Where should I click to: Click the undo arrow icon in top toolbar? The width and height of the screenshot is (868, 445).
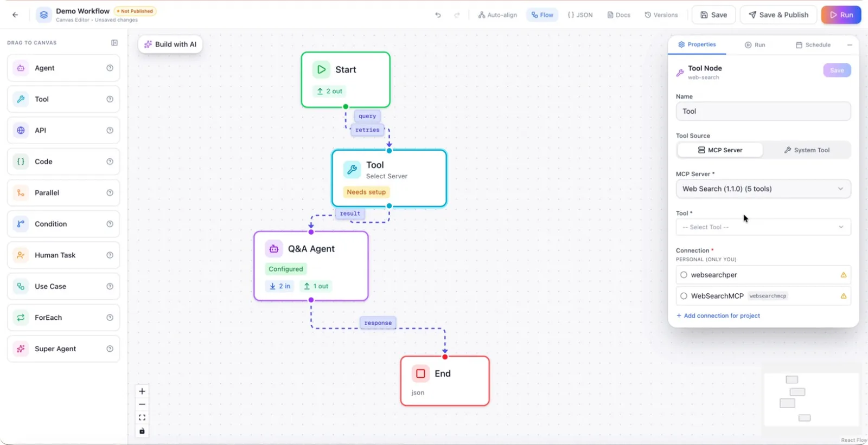pyautogui.click(x=438, y=15)
